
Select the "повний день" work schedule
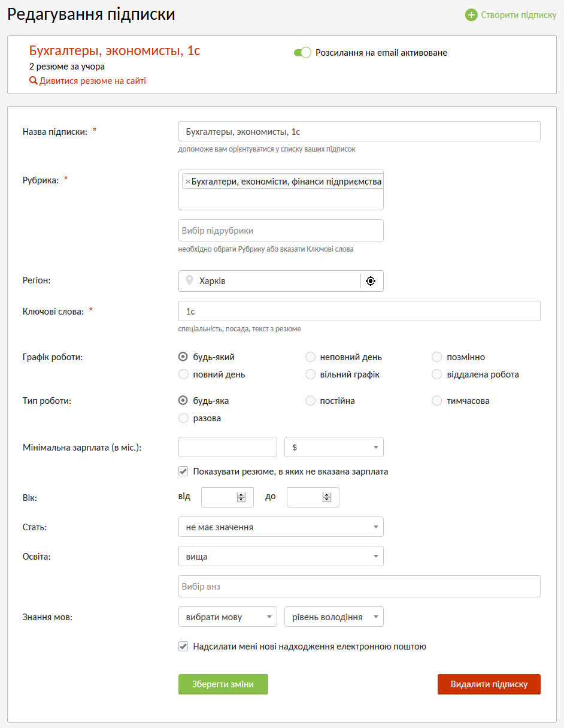coord(184,374)
